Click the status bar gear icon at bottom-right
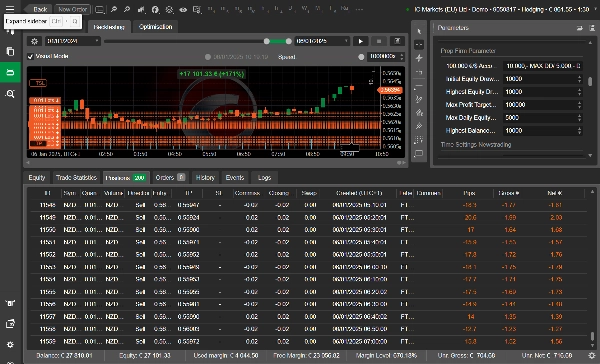Screen dimensions: 600x364 pyautogui.click(x=592, y=356)
